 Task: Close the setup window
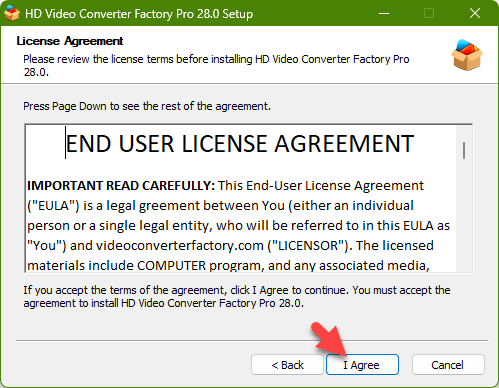(475, 13)
